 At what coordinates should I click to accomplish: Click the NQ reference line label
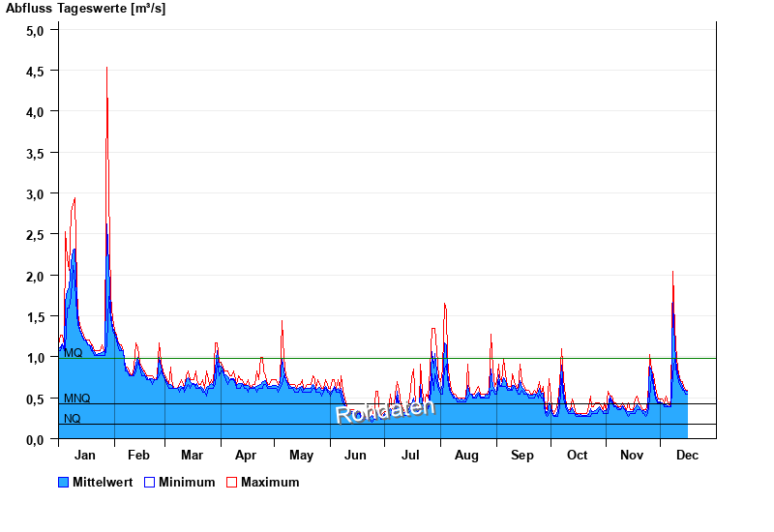73,419
